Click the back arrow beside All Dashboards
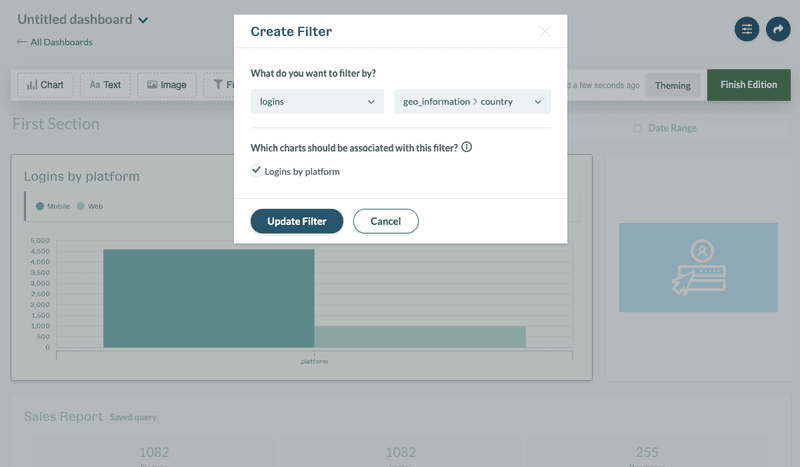This screenshot has width=800, height=467. tap(21, 42)
